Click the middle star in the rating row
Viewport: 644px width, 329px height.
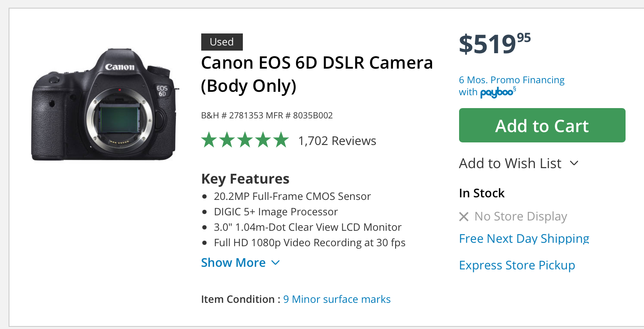coord(245,140)
